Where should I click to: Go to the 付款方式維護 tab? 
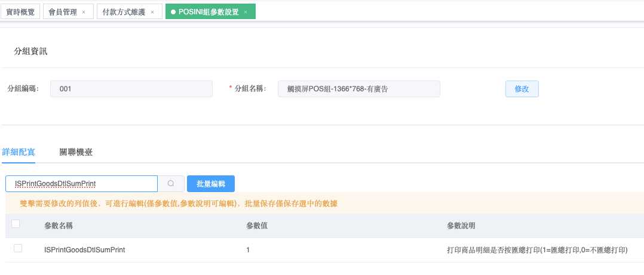(x=124, y=12)
